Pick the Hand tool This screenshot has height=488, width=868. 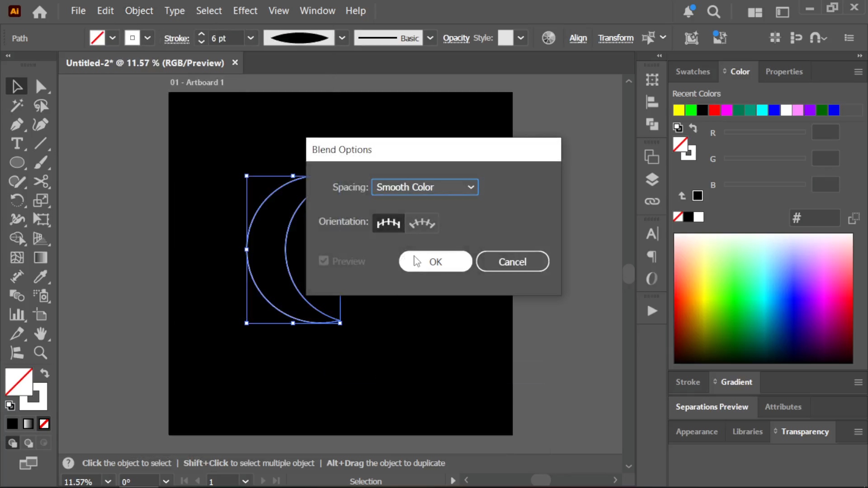pyautogui.click(x=41, y=333)
